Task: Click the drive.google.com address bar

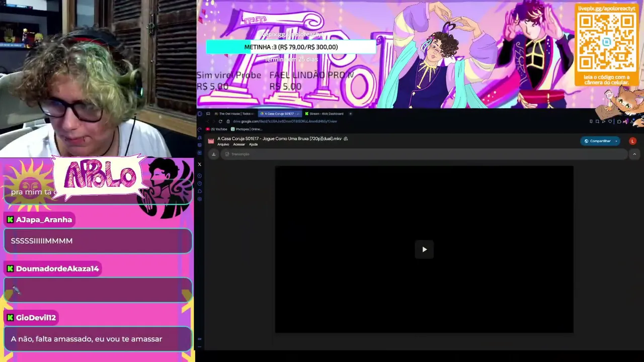Action: click(285, 121)
